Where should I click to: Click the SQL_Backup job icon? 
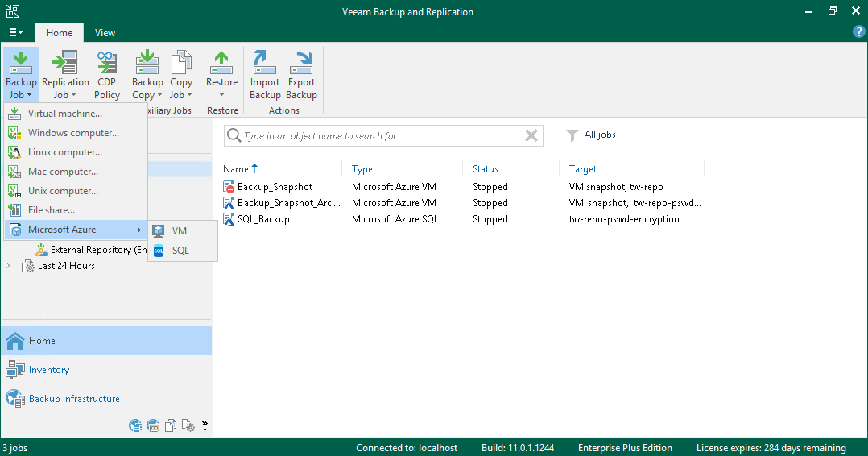(229, 219)
